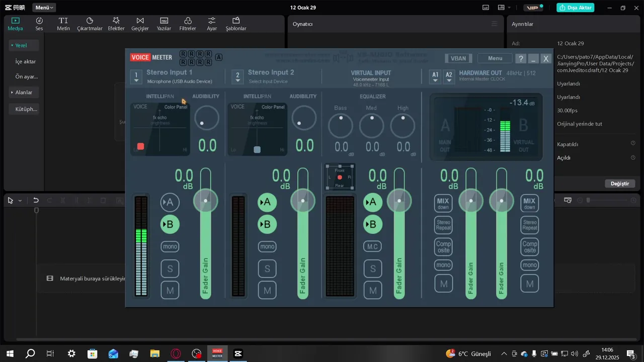Image resolution: width=644 pixels, height=362 pixels.
Task: Click the Stereo Input 1 Audibility knob
Action: pyautogui.click(x=207, y=118)
